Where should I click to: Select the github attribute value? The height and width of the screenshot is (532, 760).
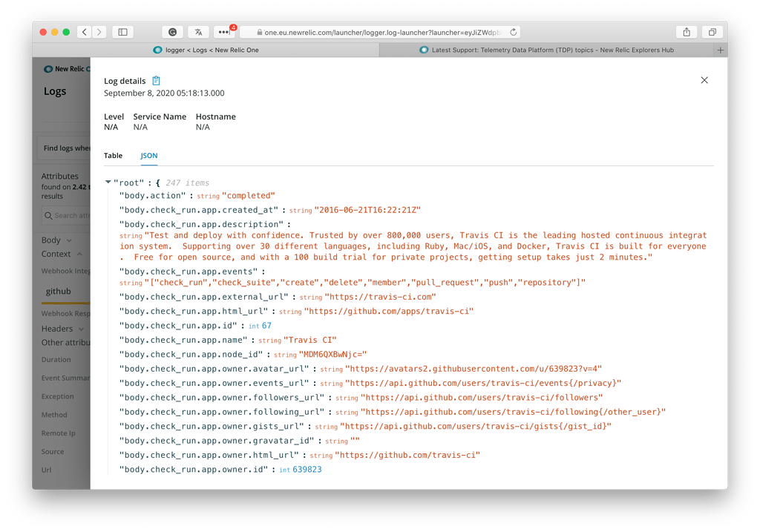tap(58, 291)
